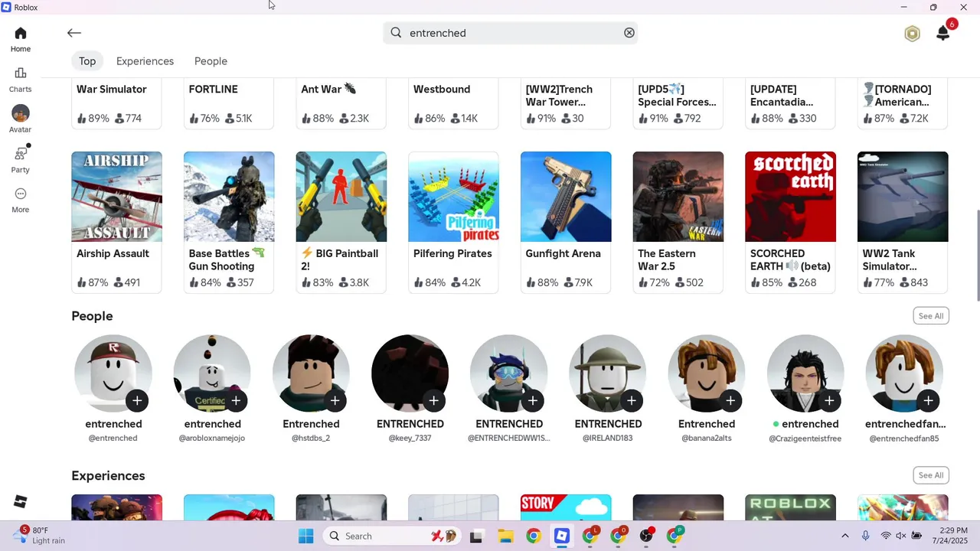Open the Avatar sidebar icon
The height and width of the screenshot is (551, 980).
click(21, 119)
